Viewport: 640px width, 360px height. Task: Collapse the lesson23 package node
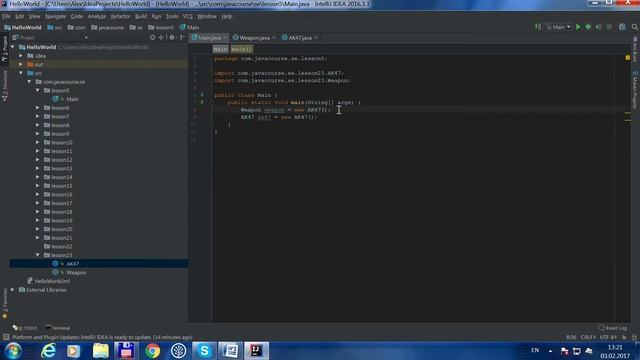coord(38,255)
